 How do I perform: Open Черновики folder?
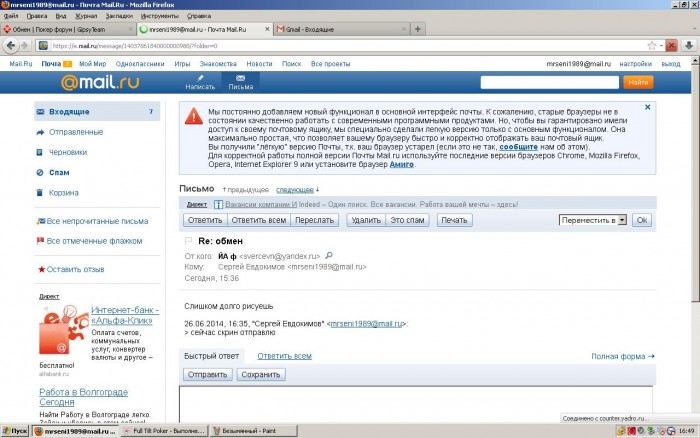68,152
